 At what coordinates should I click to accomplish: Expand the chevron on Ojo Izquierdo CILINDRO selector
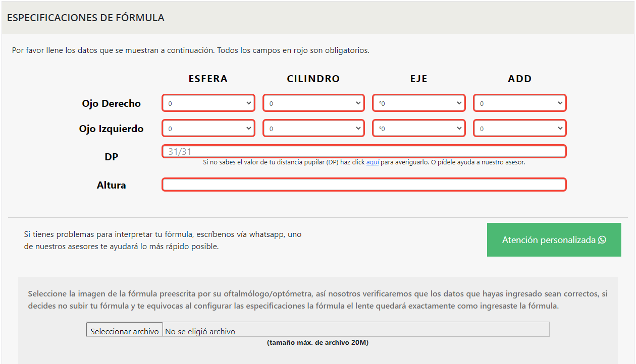tap(358, 128)
